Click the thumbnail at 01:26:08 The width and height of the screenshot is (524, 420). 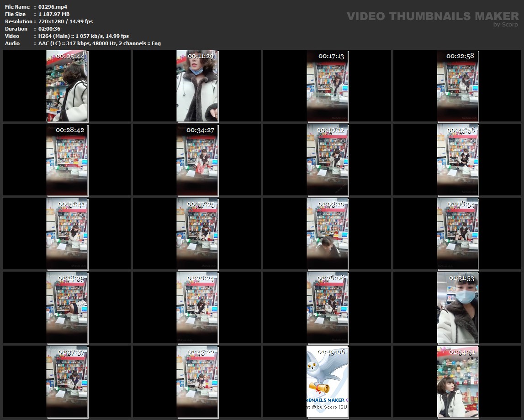coord(328,308)
